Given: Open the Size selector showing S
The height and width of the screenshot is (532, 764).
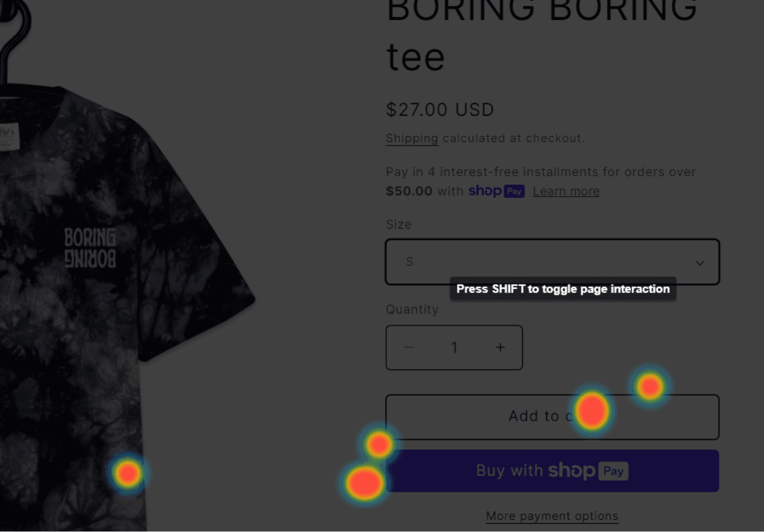Looking at the screenshot, I should click(553, 262).
